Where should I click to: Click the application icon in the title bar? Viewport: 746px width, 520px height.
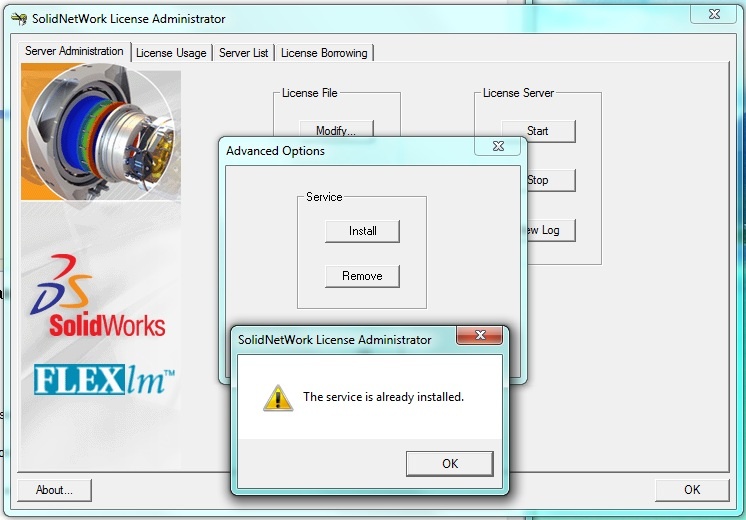19,19
